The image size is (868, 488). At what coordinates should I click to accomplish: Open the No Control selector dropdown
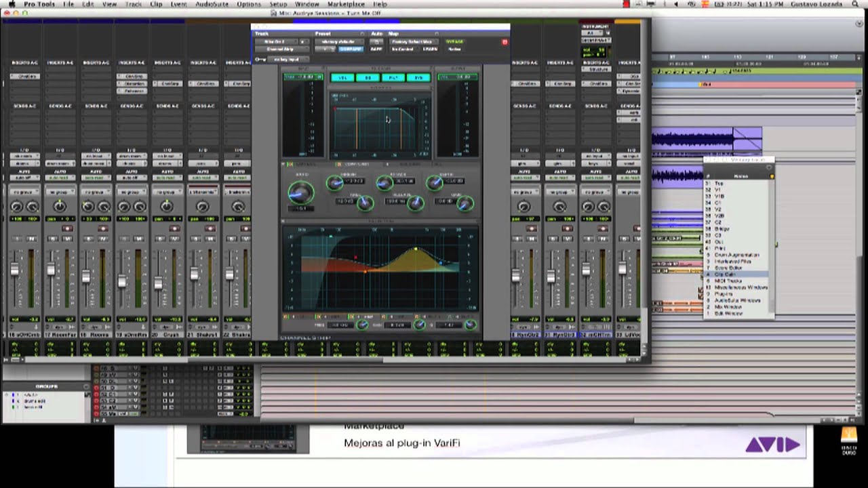[404, 49]
